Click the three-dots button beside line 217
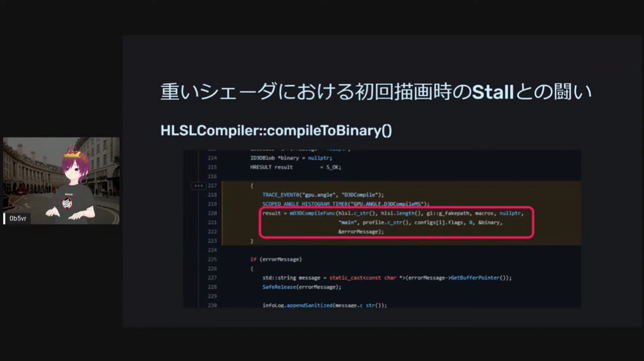 (x=198, y=185)
